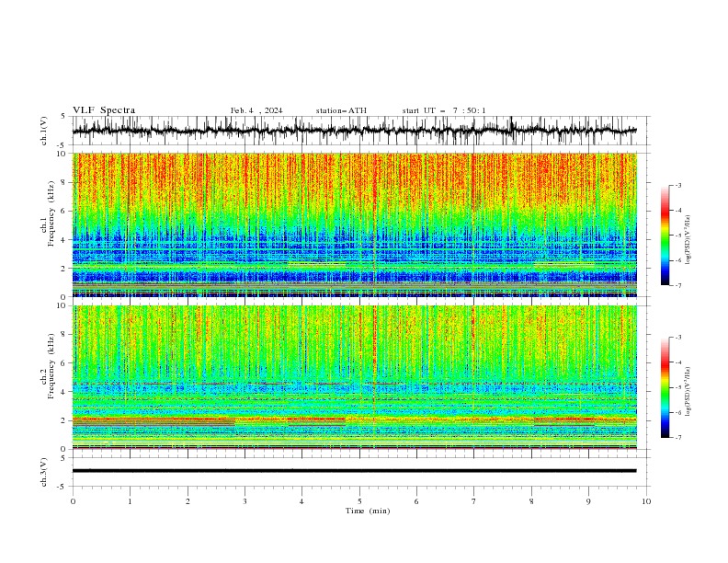
Task: Click the "-3" label on ch.1 color bar
Action: point(677,185)
